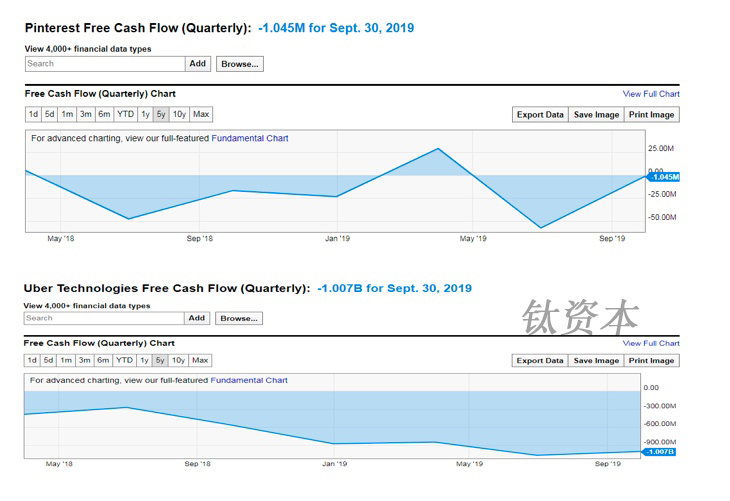Select 5y range on Uber chart

click(x=161, y=360)
